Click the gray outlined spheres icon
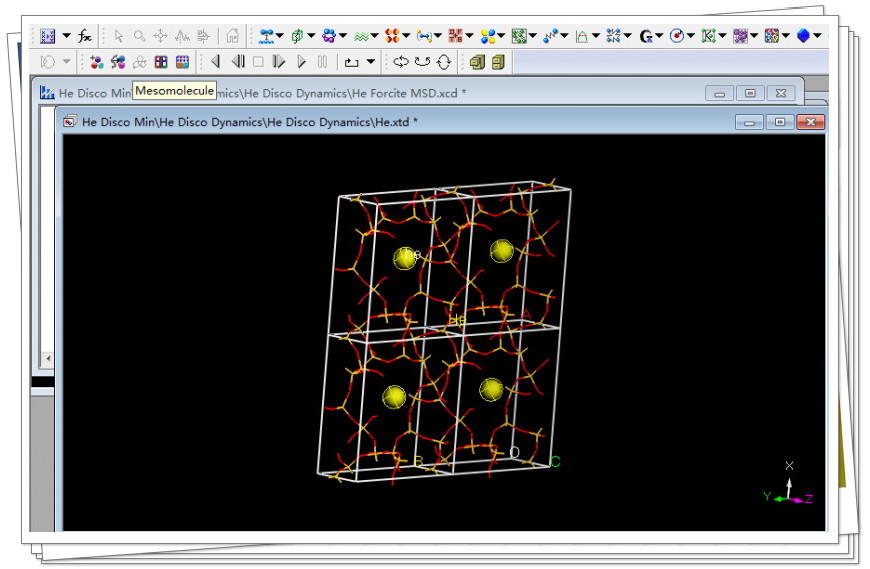This screenshot has width=870, height=569. [x=139, y=62]
